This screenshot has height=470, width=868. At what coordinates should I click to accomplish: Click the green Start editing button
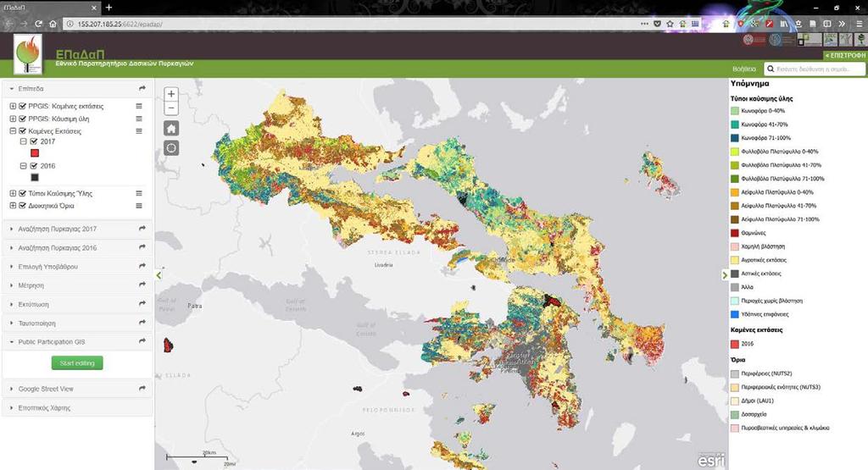coord(77,362)
